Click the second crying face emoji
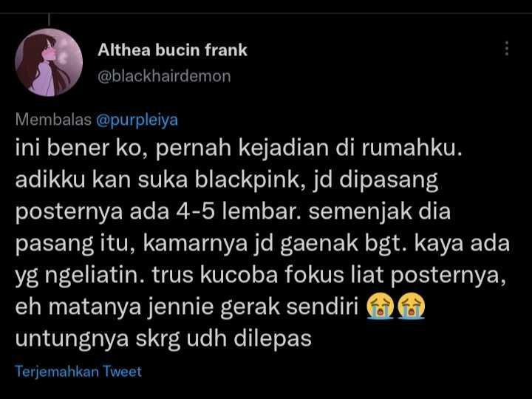The width and height of the screenshot is (532, 399). [x=411, y=307]
